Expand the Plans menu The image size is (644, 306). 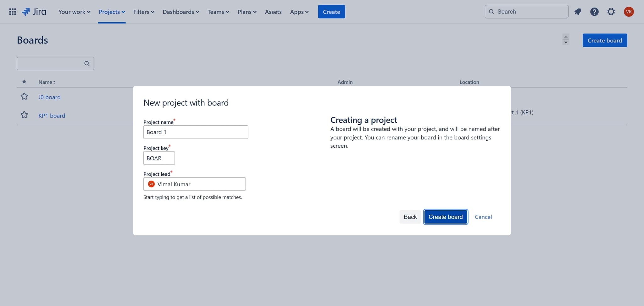(247, 12)
